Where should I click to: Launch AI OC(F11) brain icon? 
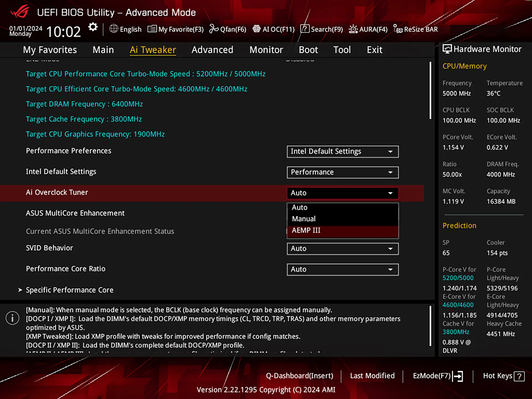[257, 29]
